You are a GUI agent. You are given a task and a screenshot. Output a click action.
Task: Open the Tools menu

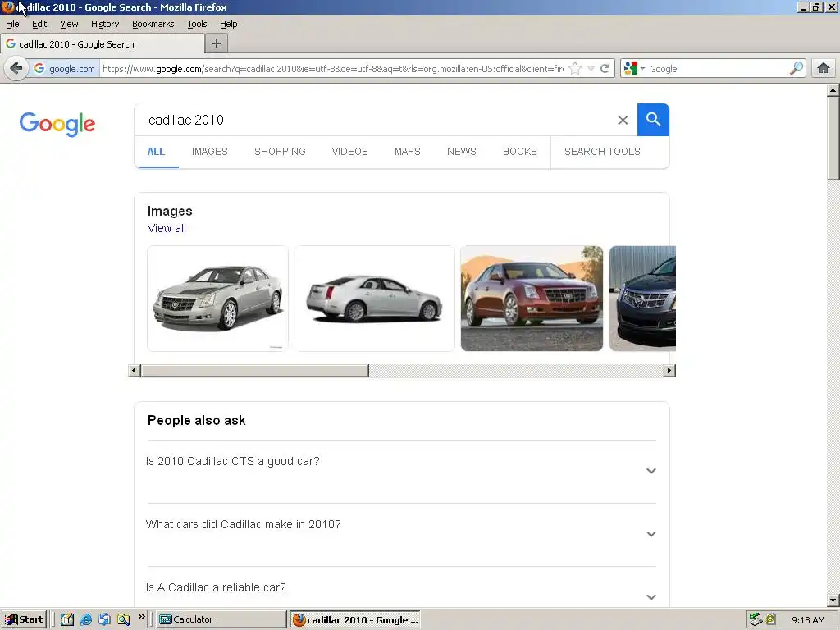[x=197, y=24]
